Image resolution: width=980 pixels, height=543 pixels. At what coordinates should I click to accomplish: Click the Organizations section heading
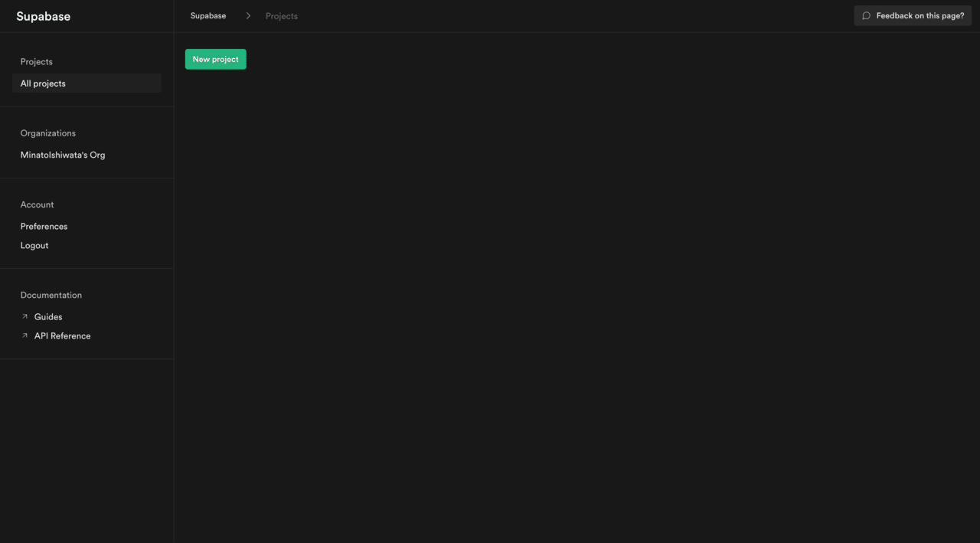tap(48, 133)
